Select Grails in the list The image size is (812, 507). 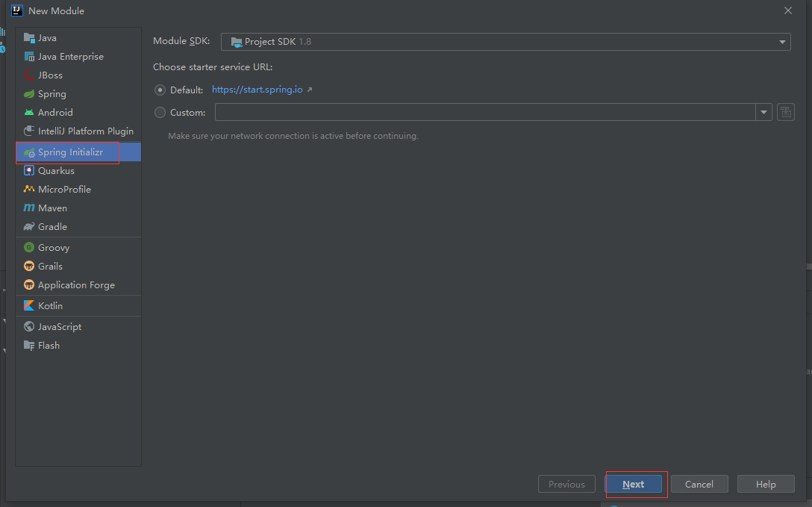78,266
